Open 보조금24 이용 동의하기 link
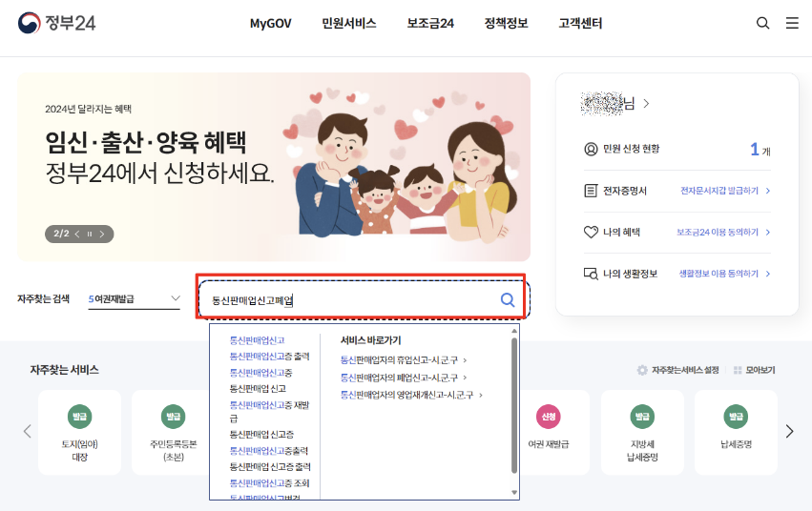This screenshot has width=812, height=511. [723, 233]
